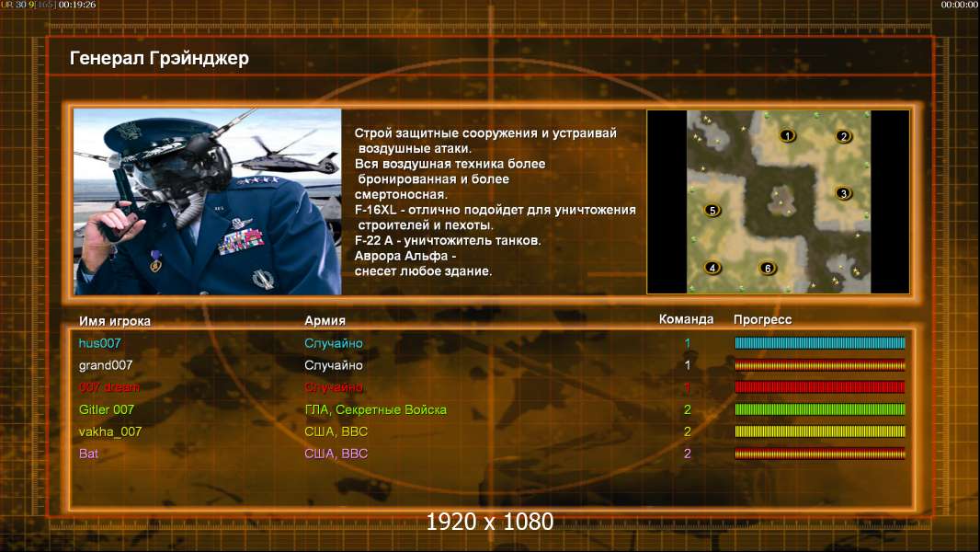Click army 'Случайно' for 007 dream

(x=333, y=387)
